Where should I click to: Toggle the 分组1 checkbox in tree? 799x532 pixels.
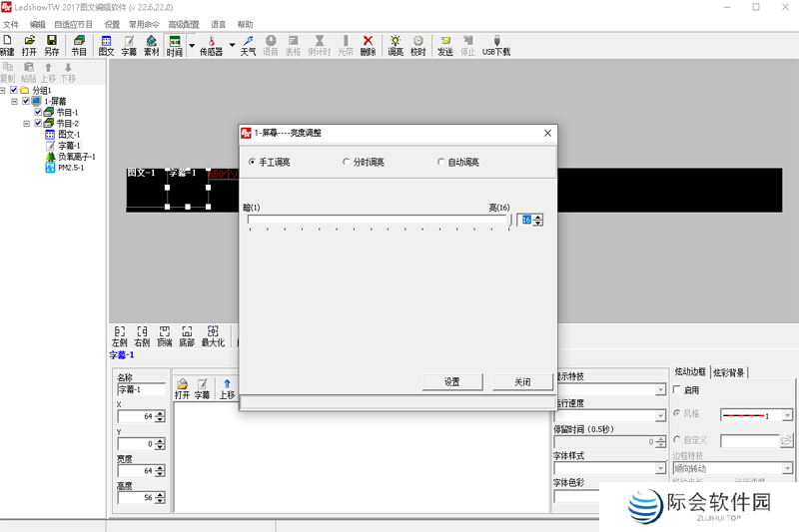[14, 90]
